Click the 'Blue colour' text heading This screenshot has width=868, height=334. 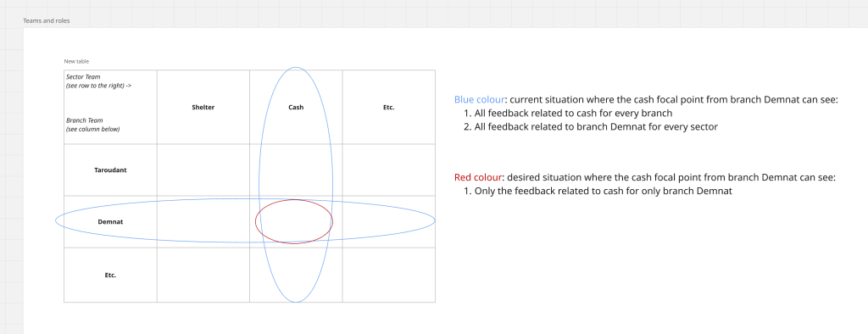pos(480,100)
